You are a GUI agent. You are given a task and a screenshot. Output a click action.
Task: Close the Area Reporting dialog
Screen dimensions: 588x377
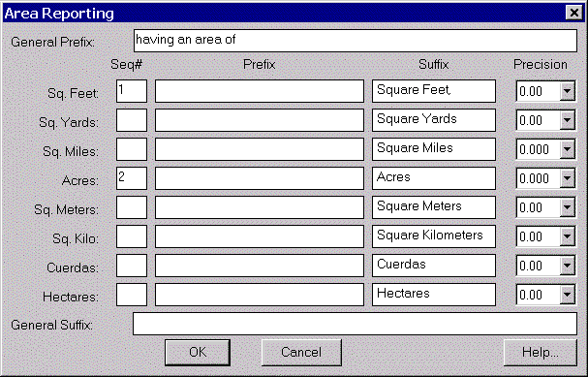[574, 13]
